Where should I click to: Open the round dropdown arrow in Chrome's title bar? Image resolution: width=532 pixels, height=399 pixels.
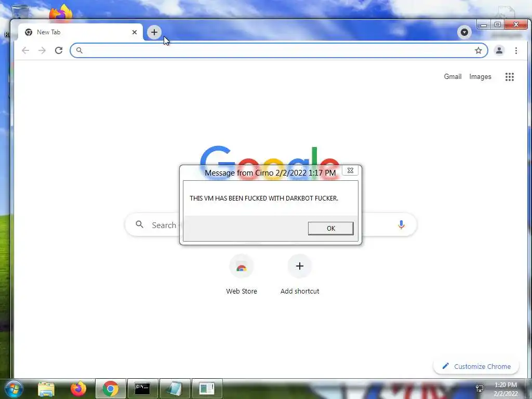[x=464, y=32]
